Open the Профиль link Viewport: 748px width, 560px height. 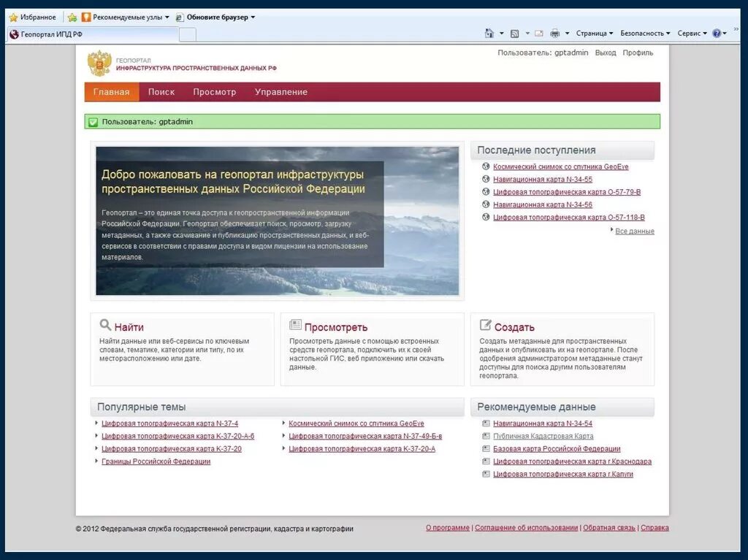638,53
